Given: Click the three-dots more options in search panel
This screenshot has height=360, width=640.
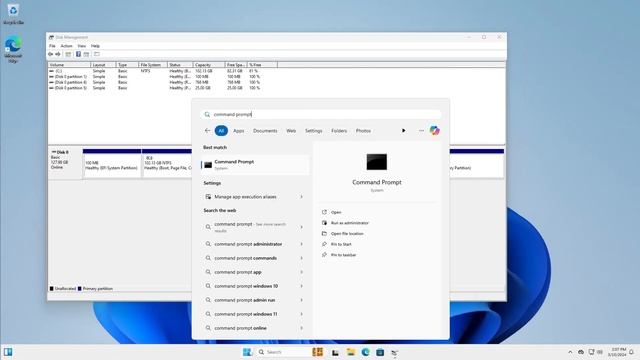Looking at the screenshot, I should 421,131.
